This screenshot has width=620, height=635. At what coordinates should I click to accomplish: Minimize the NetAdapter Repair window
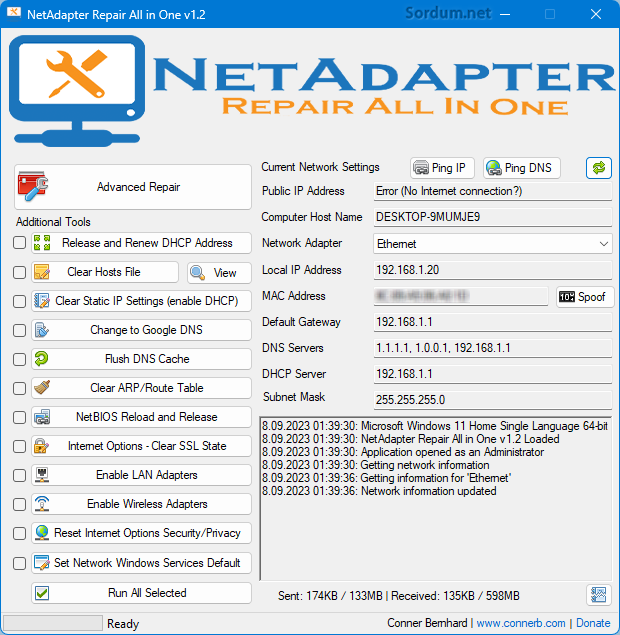(x=505, y=14)
